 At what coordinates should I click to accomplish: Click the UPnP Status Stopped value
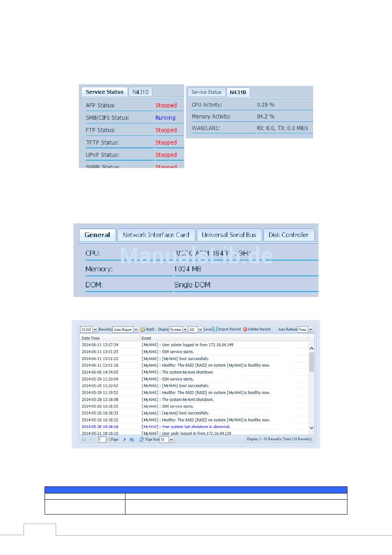click(x=166, y=155)
